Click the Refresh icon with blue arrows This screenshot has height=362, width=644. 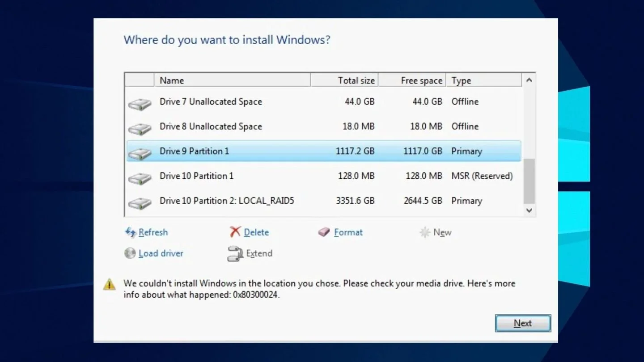[130, 232]
